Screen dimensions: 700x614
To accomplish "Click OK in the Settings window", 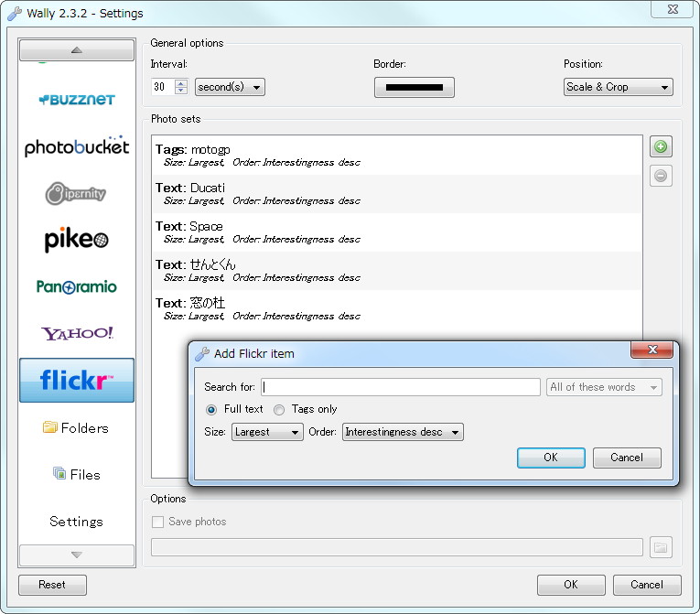I will click(x=571, y=585).
